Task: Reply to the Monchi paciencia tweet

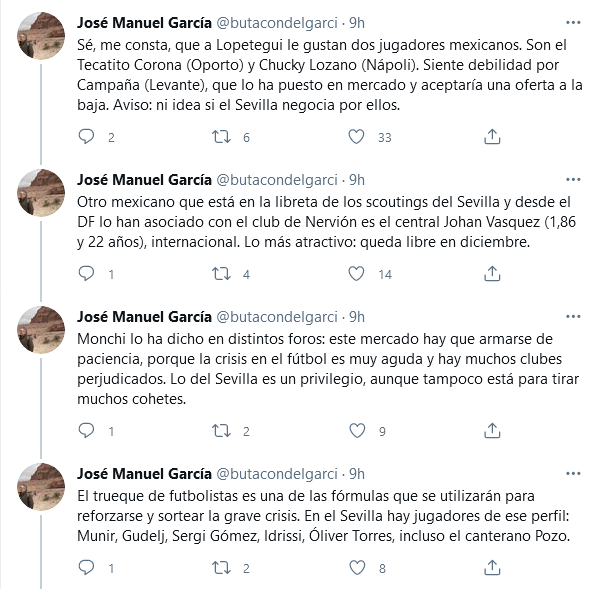Action: pos(86,430)
